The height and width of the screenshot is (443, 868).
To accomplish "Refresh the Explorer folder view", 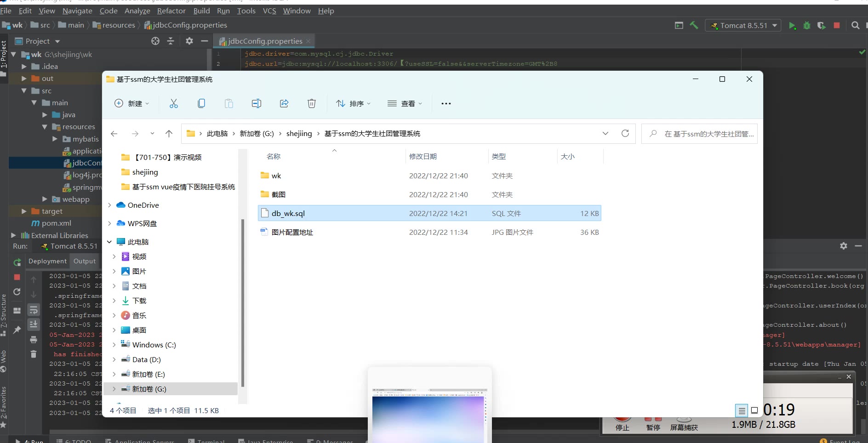I will coord(625,133).
